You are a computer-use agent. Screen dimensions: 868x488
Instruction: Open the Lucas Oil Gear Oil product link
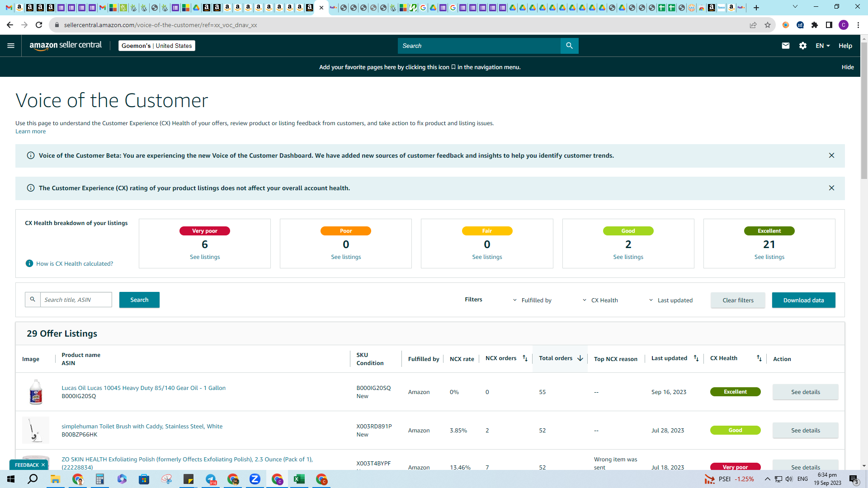(143, 388)
